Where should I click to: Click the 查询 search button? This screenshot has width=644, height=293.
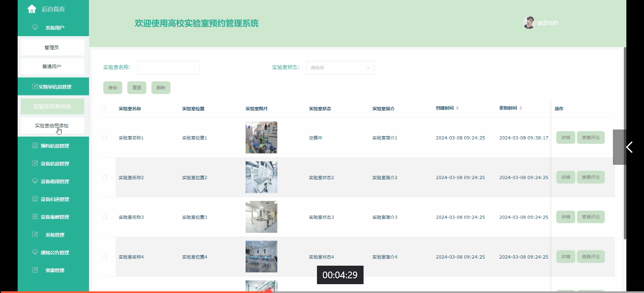pyautogui.click(x=113, y=88)
